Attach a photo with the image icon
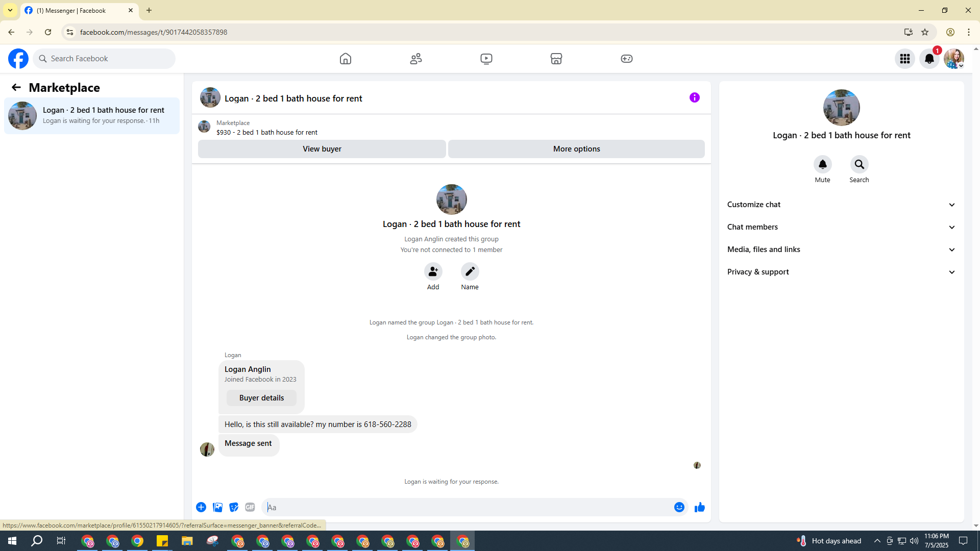 (217, 507)
